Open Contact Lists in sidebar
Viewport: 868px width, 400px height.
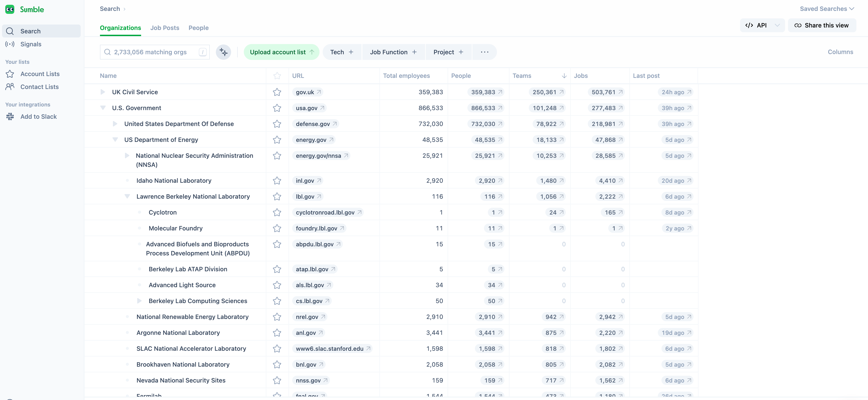click(40, 87)
